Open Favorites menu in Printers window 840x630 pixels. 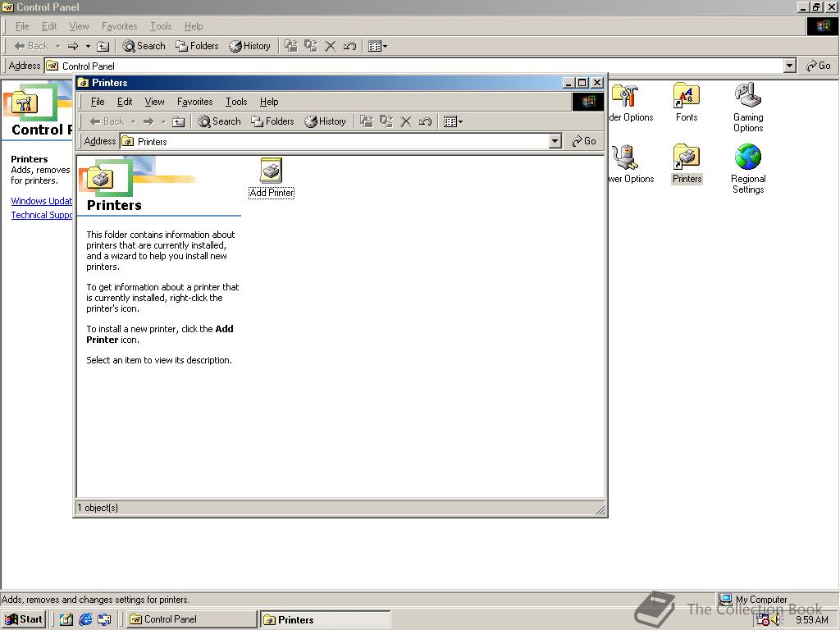click(195, 102)
